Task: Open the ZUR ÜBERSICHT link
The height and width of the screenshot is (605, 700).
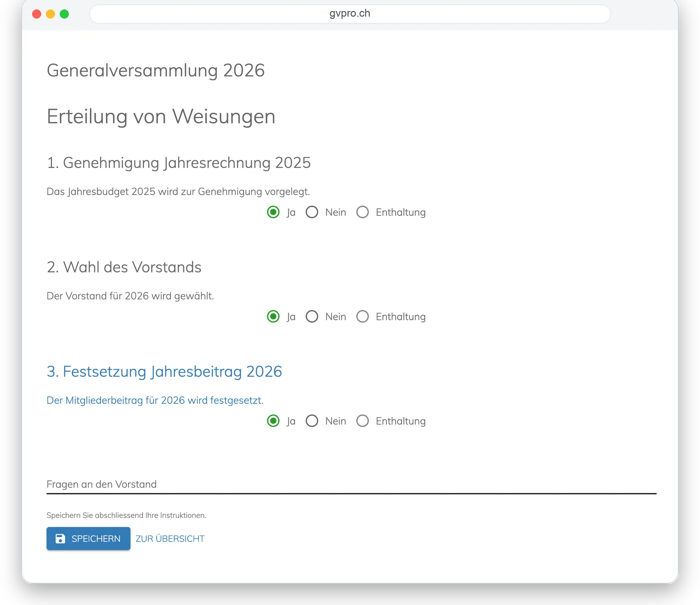Action: coord(170,539)
